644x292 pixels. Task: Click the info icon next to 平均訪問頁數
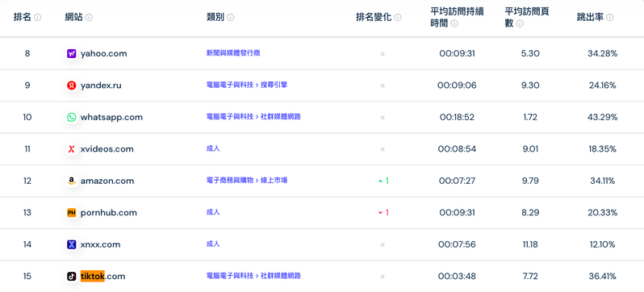tap(520, 24)
